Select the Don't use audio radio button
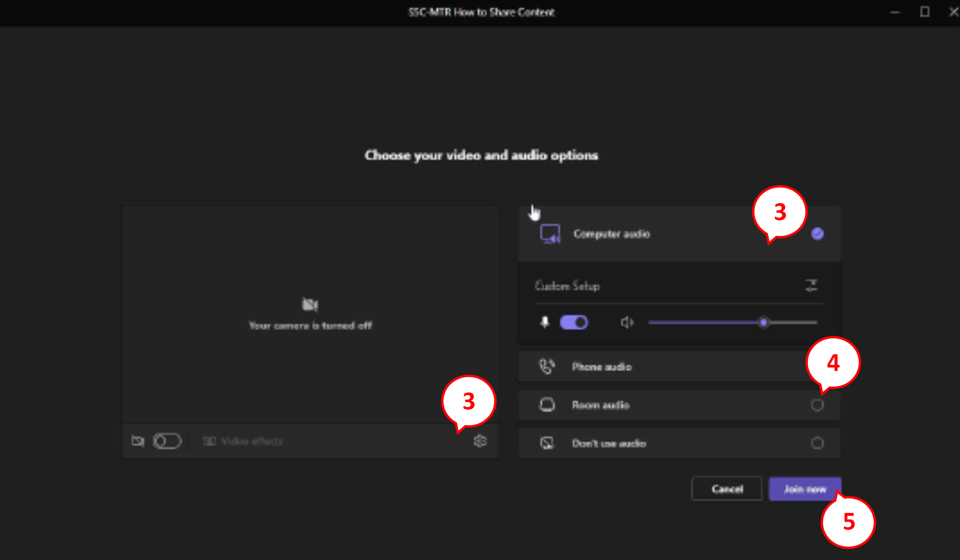Viewport: 960px width, 560px height. click(x=817, y=443)
